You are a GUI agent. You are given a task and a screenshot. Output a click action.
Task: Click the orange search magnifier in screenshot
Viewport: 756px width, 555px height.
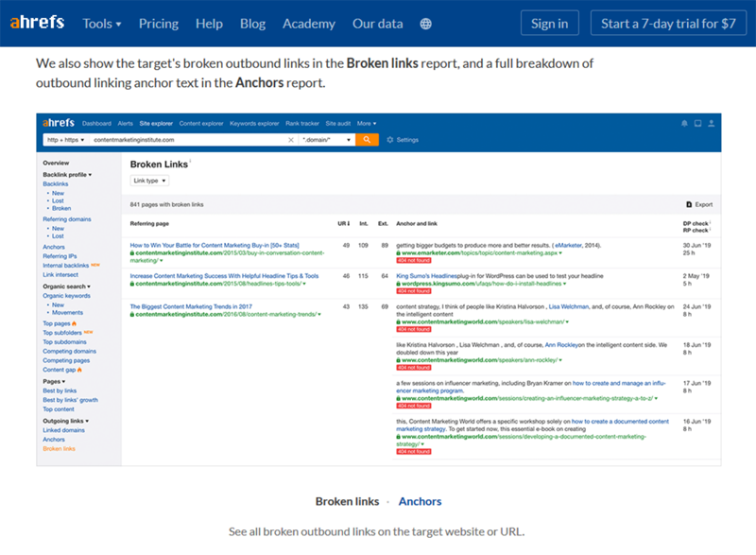coord(367,140)
